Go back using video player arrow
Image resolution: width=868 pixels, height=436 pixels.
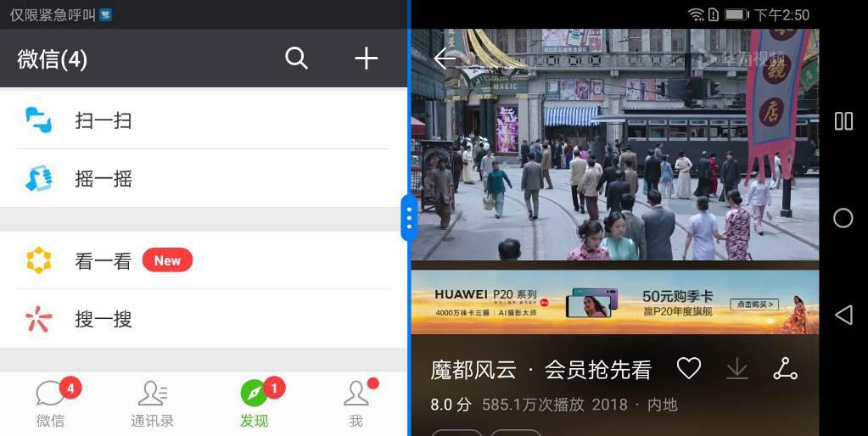(445, 58)
